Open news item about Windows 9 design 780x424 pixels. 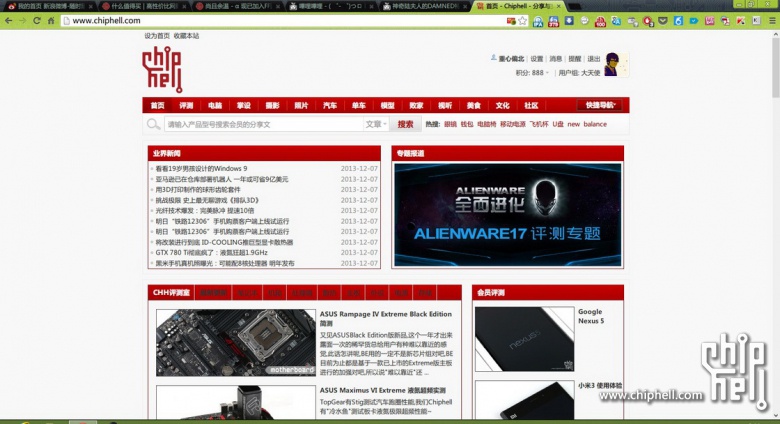click(x=201, y=169)
